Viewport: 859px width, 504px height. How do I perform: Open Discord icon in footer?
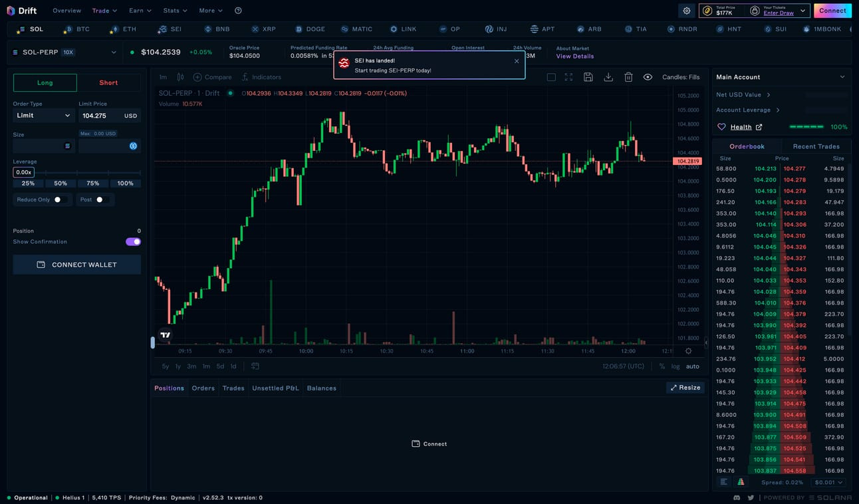(x=737, y=497)
